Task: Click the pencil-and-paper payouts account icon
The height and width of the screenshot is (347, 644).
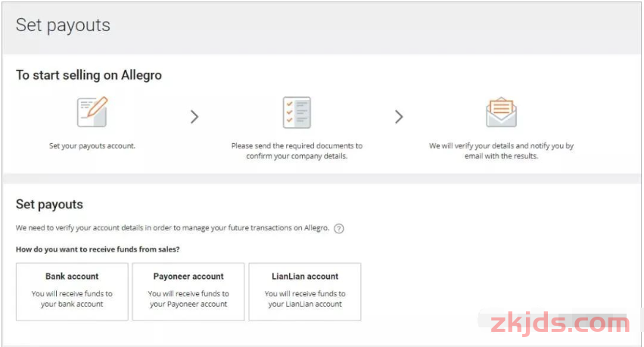Action: coord(92,112)
